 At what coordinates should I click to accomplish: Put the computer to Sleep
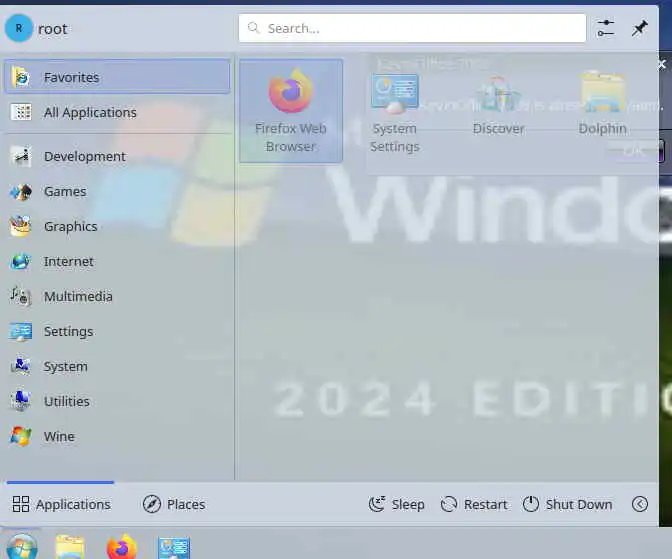click(x=396, y=504)
